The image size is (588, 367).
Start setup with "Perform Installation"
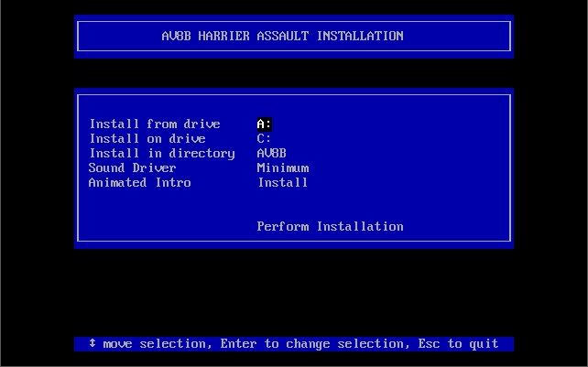[330, 227]
